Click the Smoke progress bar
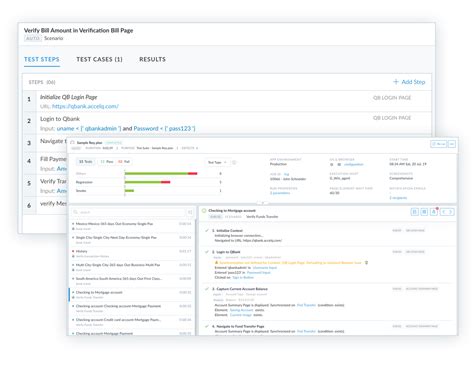The height and width of the screenshot is (374, 474). point(129,191)
